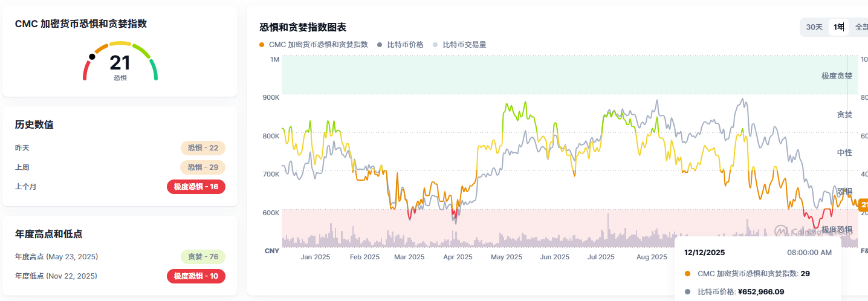Click the gray dot beside 比特币价格 in tooltip

click(687, 292)
